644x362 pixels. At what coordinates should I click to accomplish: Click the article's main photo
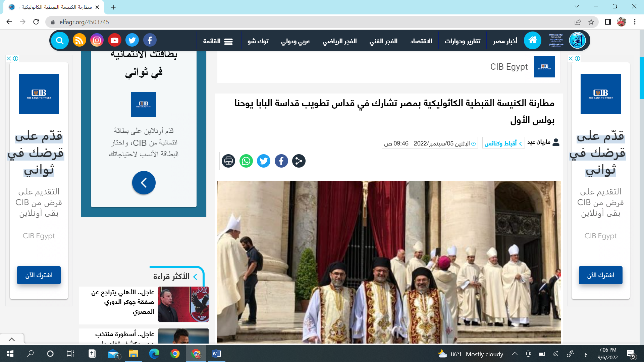click(389, 262)
